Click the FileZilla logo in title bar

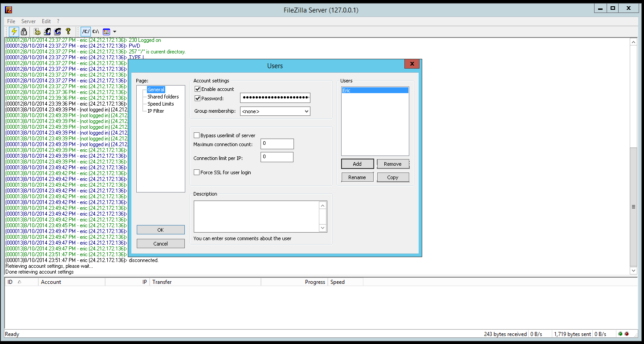8,10
